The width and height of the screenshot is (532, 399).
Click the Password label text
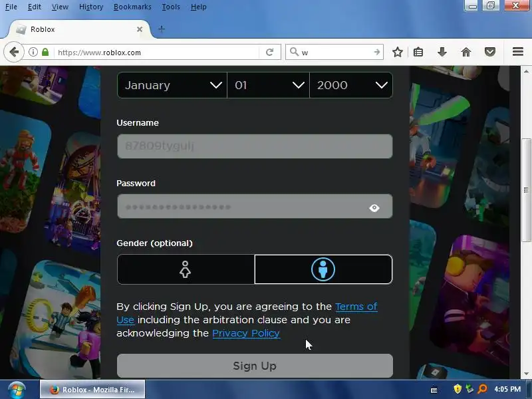pyautogui.click(x=136, y=184)
